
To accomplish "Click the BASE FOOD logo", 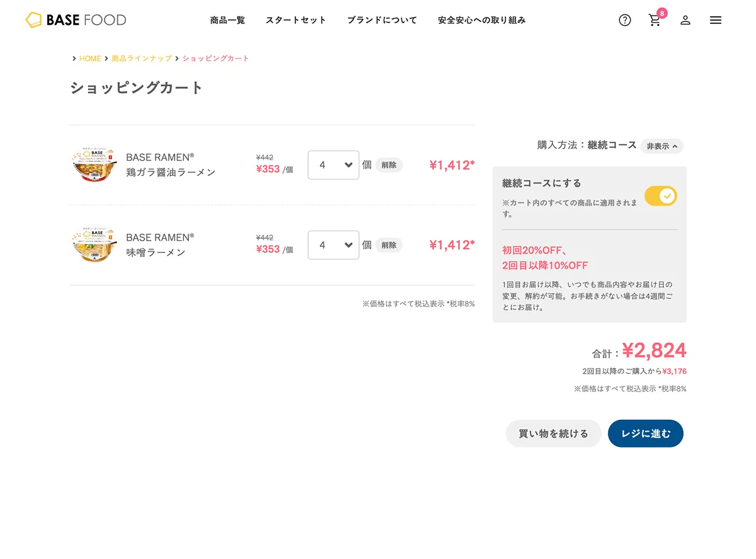I will [x=76, y=20].
